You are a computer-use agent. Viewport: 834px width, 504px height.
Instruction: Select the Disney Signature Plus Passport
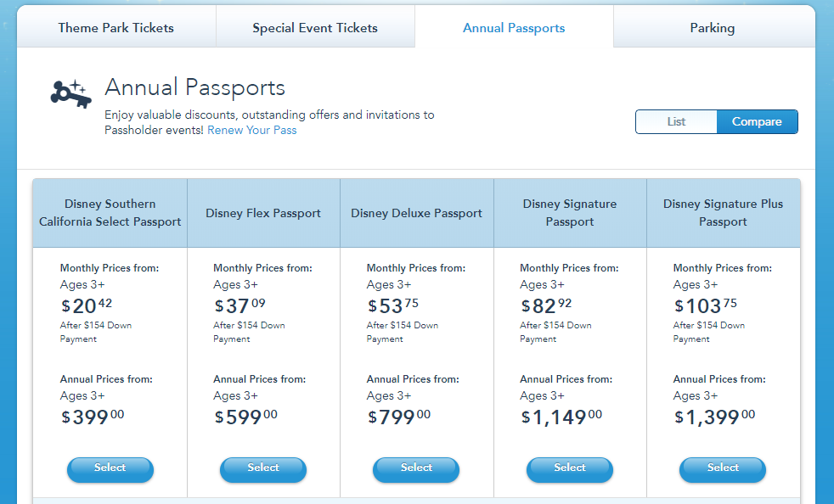click(x=723, y=469)
